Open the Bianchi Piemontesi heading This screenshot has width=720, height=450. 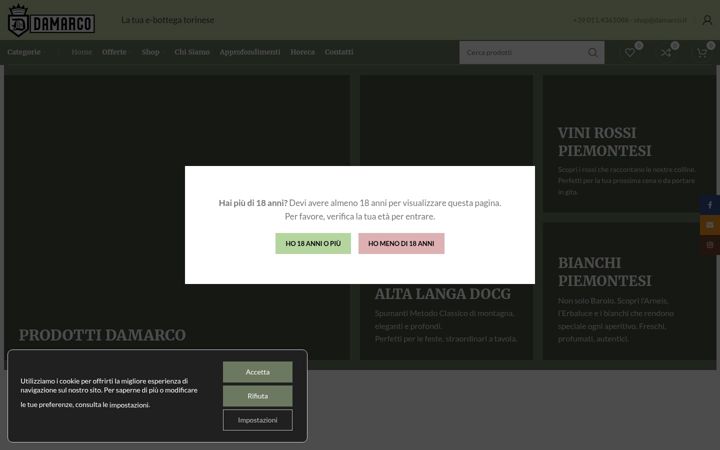tap(604, 272)
